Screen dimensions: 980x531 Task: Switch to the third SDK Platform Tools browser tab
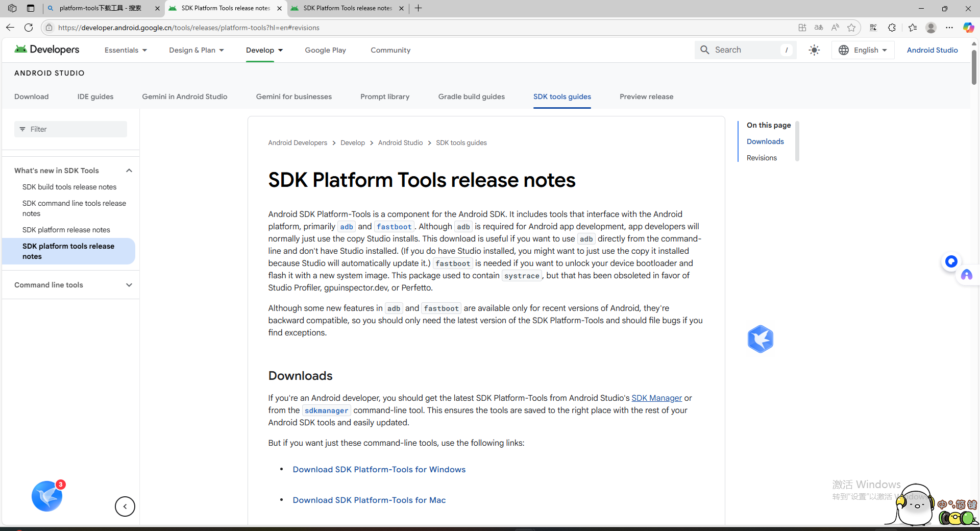click(x=347, y=8)
